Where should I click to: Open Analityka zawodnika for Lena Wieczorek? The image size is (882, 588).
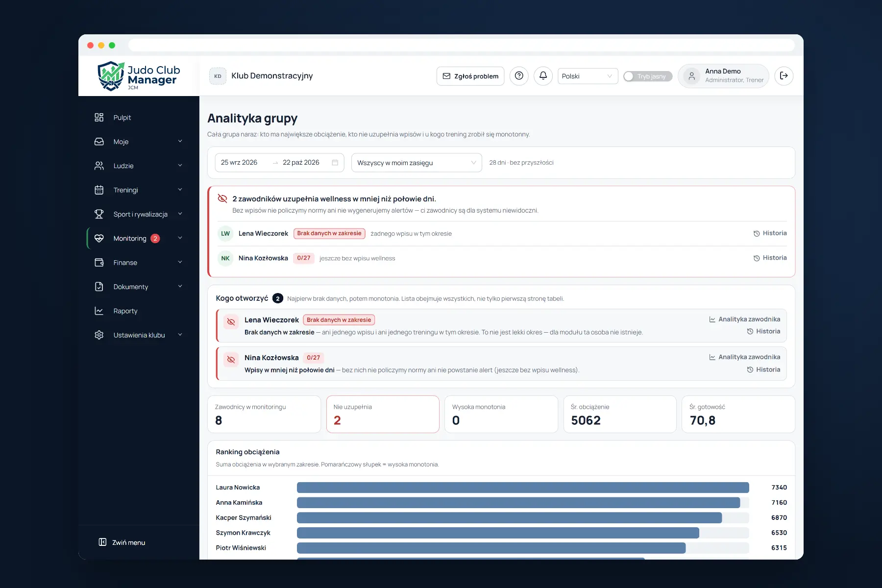click(x=744, y=319)
